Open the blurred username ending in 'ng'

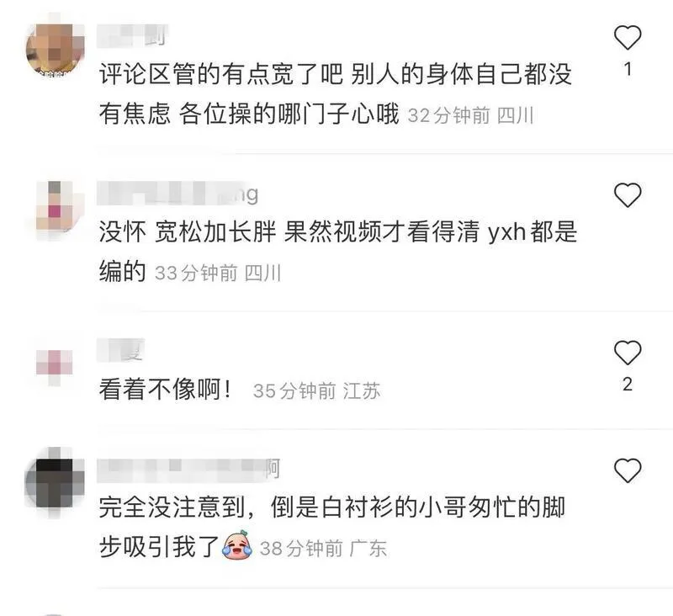pos(178,194)
